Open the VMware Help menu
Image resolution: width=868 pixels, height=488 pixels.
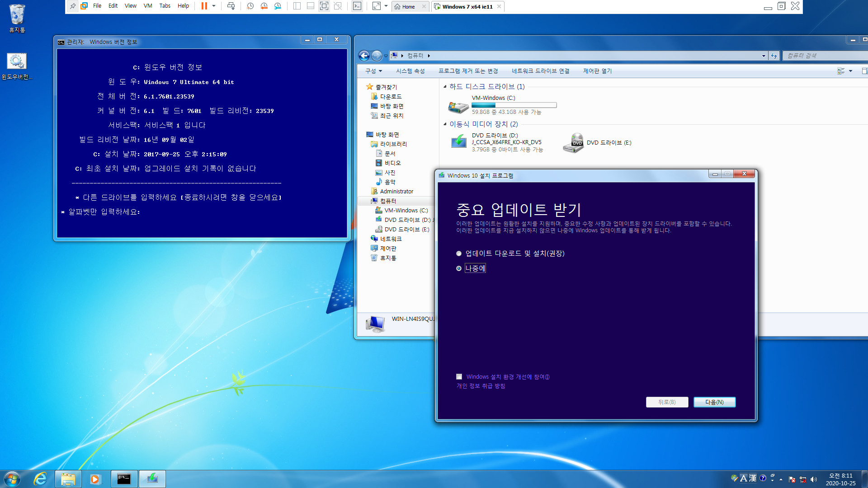(x=183, y=6)
